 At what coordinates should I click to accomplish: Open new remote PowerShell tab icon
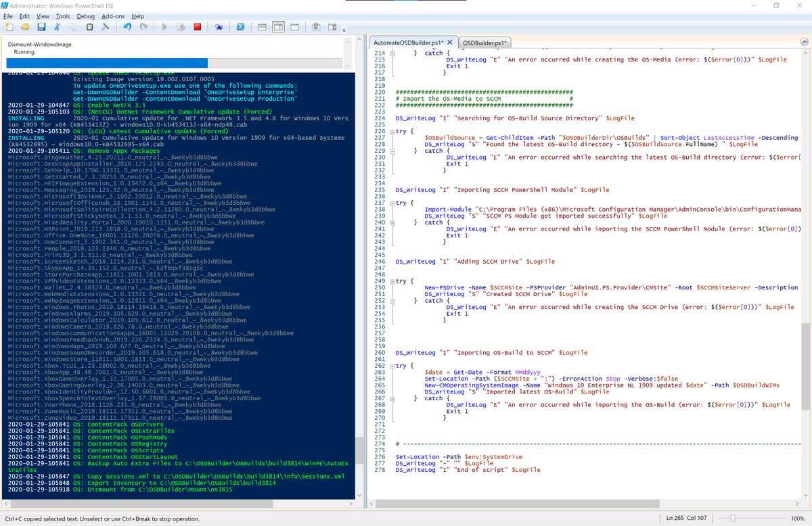(219, 27)
